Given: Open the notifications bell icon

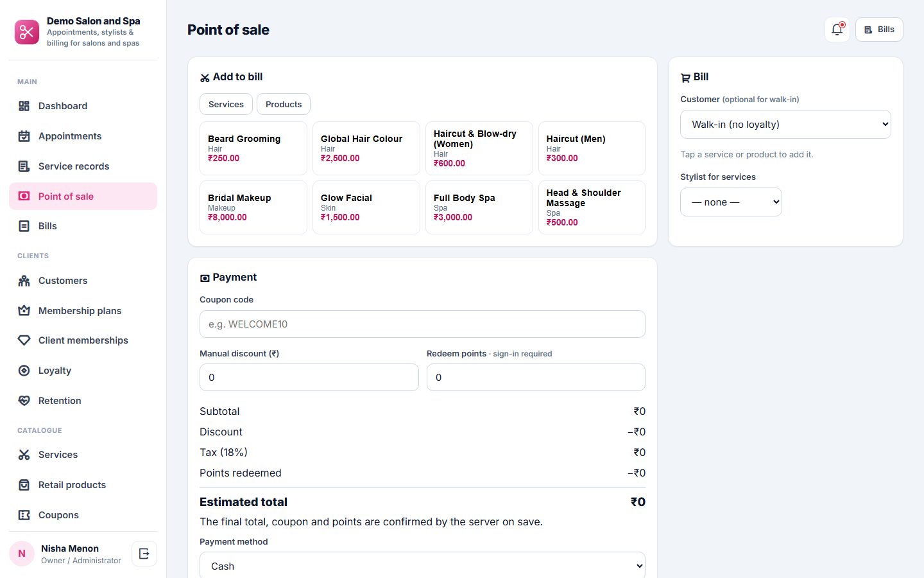Looking at the screenshot, I should tap(837, 30).
